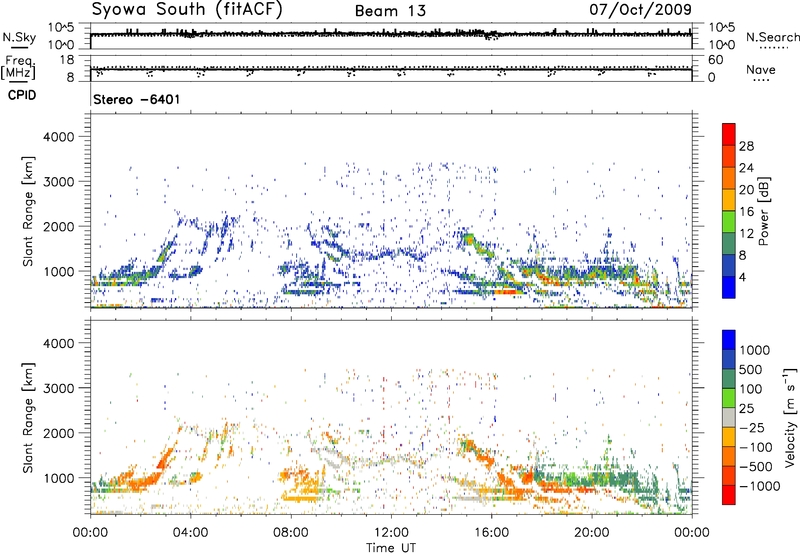Click the '20:00' time tick label

[591, 533]
